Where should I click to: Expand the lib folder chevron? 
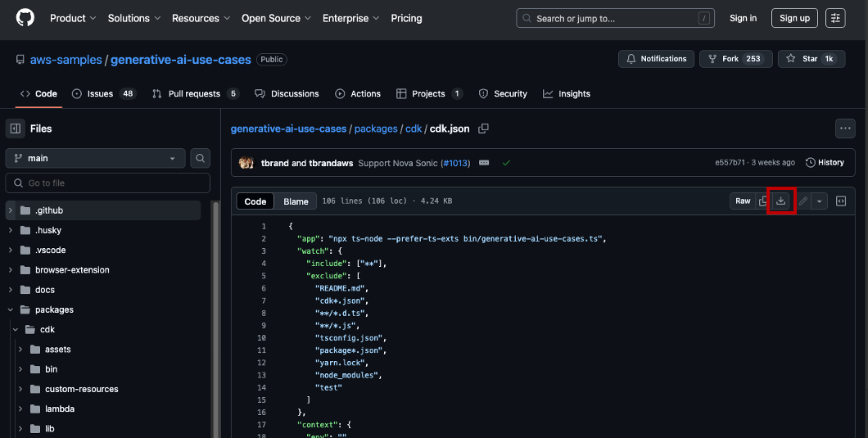pyautogui.click(x=20, y=429)
